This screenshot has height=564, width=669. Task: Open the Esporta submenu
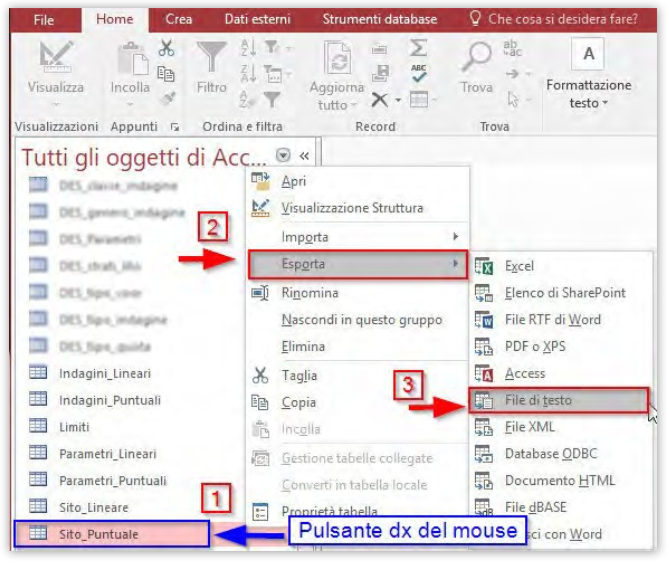coord(358,264)
